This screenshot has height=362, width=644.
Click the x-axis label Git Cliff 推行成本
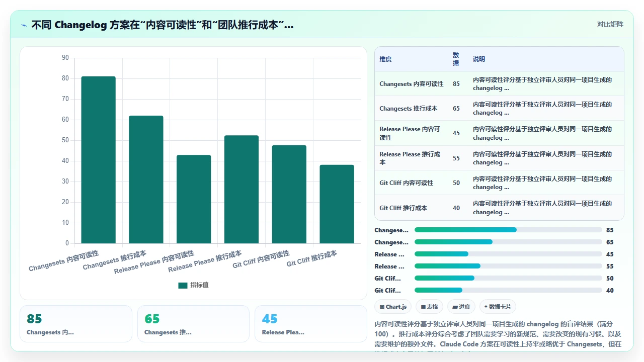click(312, 258)
